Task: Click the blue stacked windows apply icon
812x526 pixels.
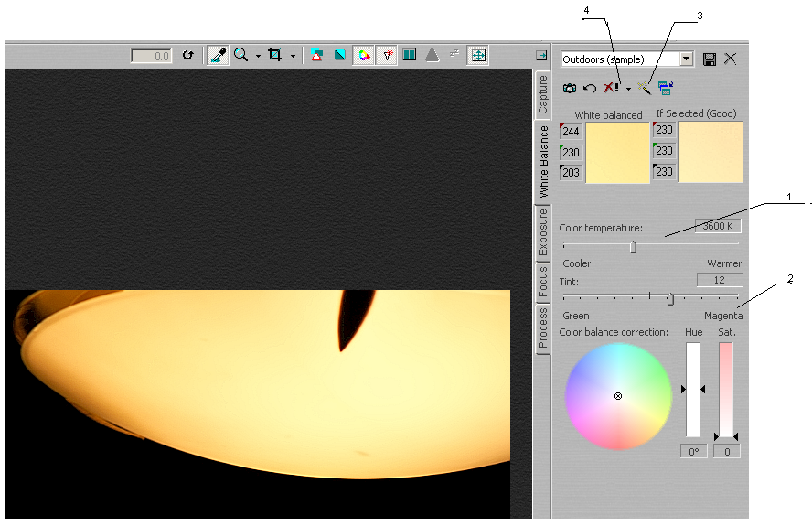Action: click(x=666, y=88)
